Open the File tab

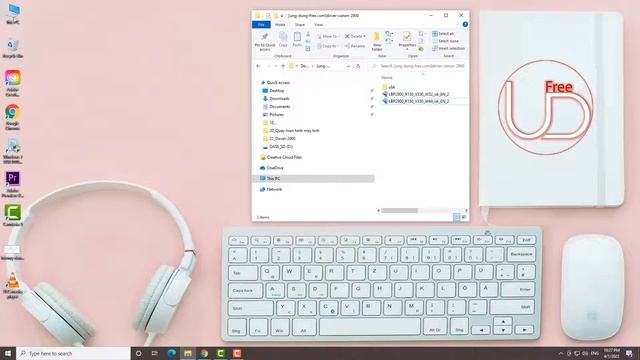click(x=261, y=25)
